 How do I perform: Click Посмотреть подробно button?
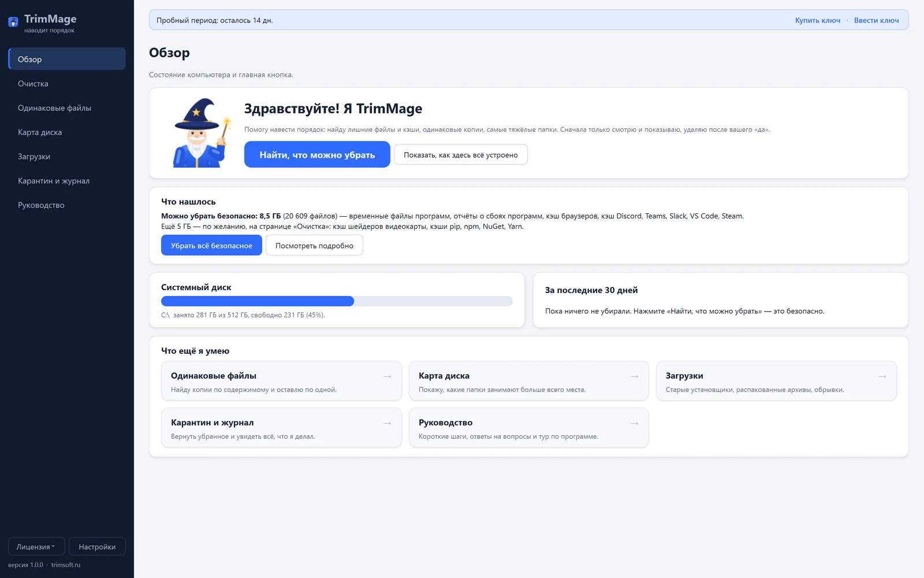click(314, 245)
